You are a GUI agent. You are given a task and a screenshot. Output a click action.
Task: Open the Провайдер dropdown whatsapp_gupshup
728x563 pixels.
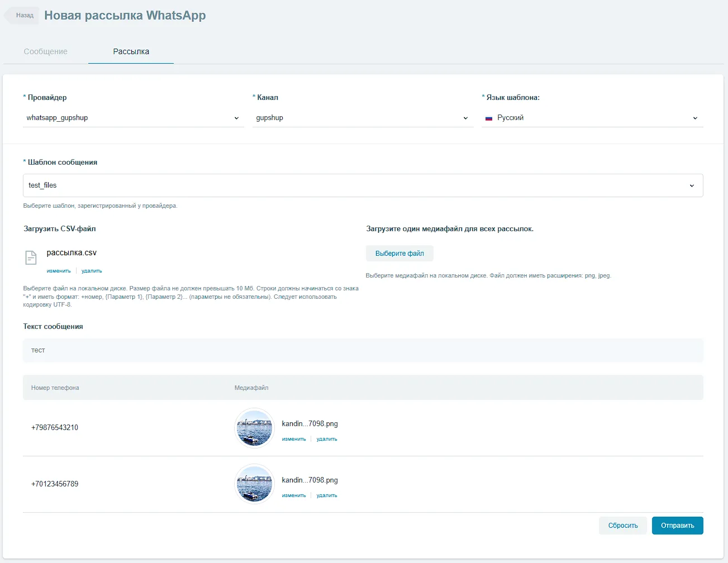[133, 118]
